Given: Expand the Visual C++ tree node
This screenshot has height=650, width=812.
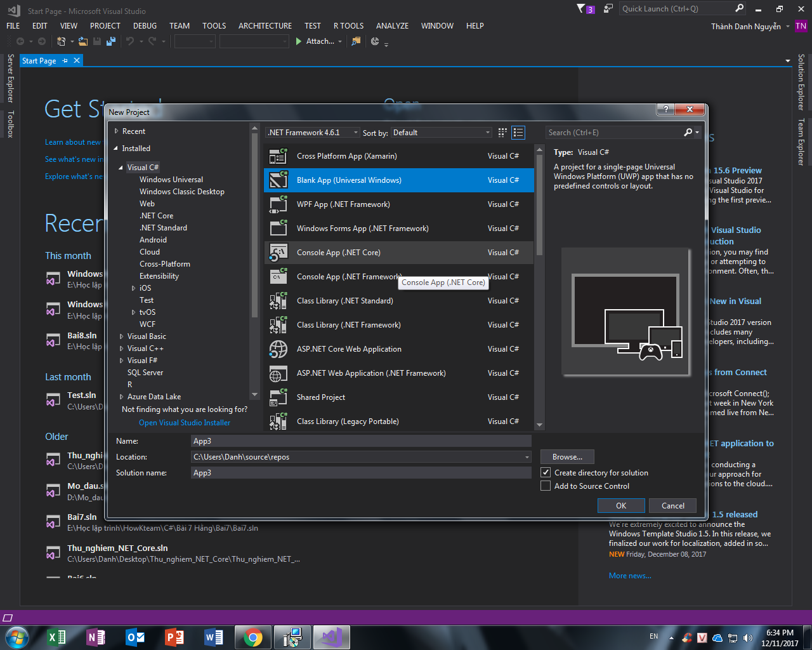Looking at the screenshot, I should tap(121, 348).
